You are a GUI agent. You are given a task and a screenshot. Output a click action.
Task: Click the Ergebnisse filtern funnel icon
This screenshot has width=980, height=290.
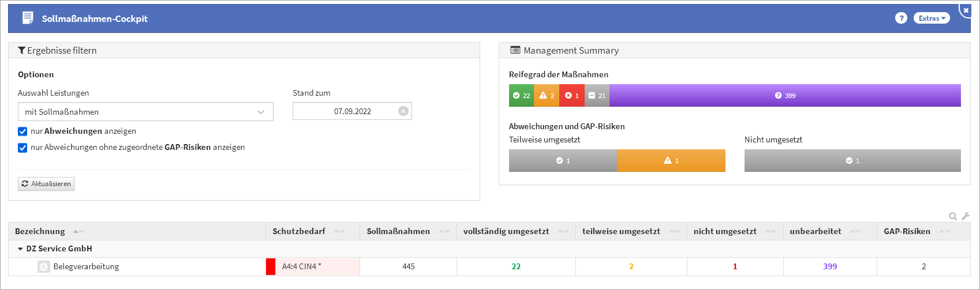(21, 51)
